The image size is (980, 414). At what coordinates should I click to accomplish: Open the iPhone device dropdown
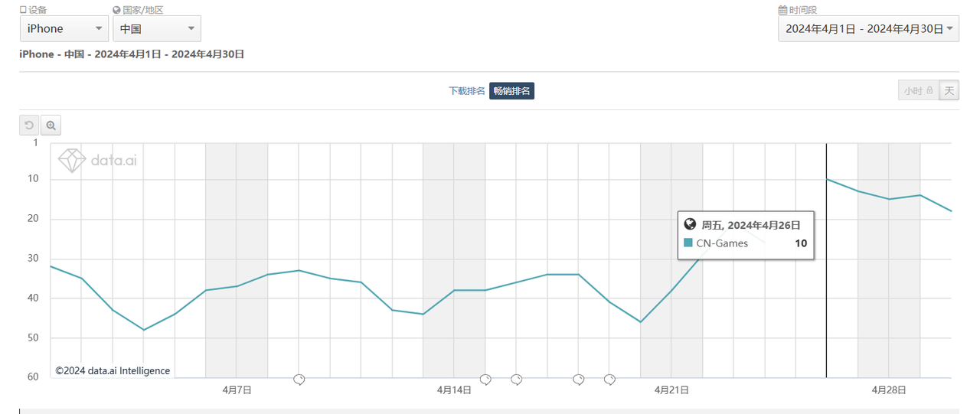tap(64, 29)
